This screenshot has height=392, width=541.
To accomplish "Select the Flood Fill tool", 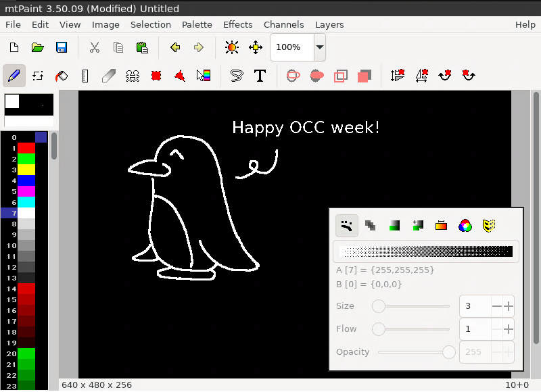I will coord(62,76).
